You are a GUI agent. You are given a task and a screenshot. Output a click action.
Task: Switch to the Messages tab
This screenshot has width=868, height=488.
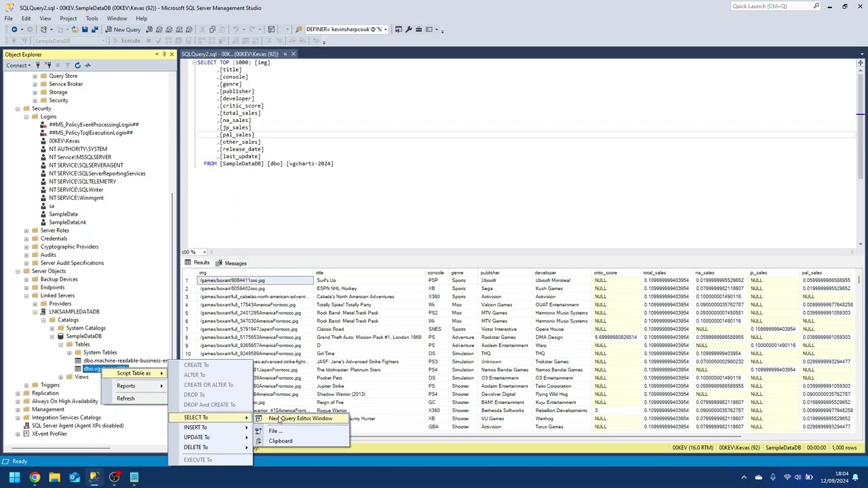coord(231,263)
